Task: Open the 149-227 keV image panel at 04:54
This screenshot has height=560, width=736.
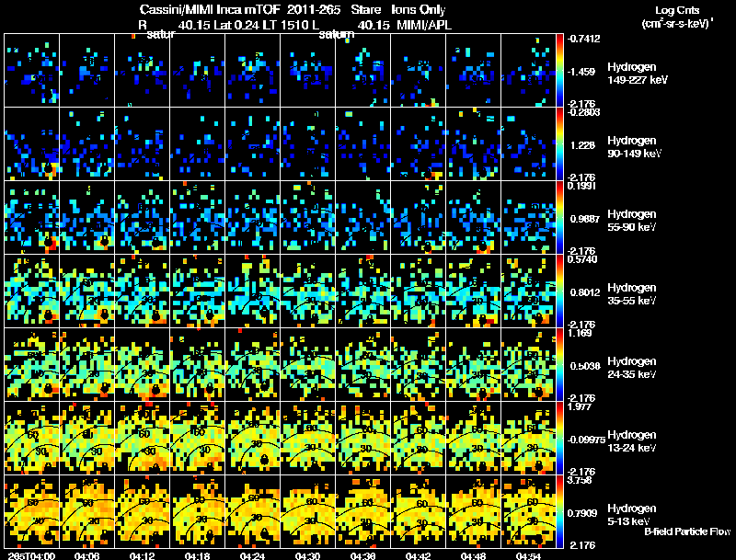Action: pos(528,70)
